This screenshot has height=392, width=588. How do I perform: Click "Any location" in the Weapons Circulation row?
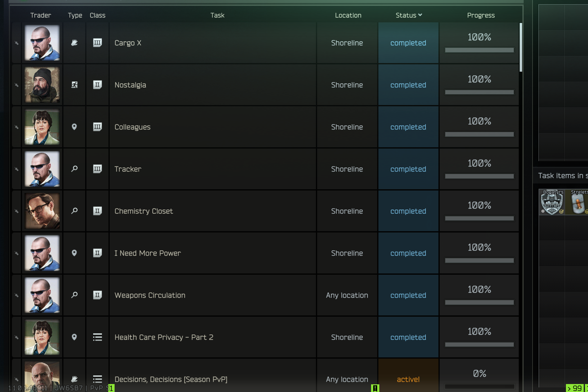click(347, 295)
